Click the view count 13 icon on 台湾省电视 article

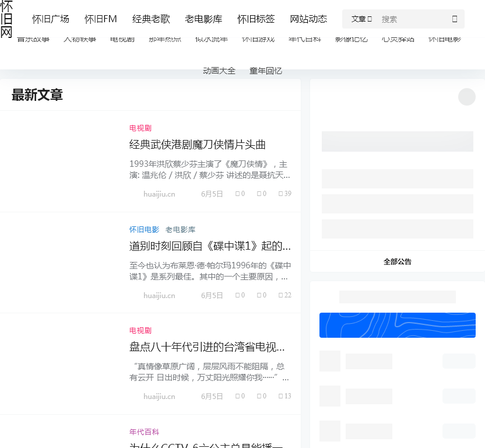click(x=281, y=396)
